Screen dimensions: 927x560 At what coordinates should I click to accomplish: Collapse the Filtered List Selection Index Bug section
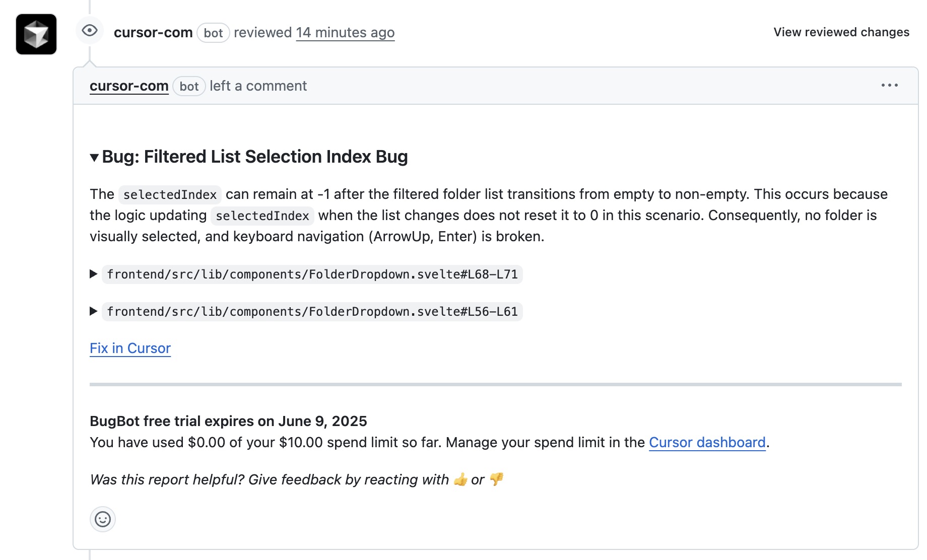tap(94, 158)
